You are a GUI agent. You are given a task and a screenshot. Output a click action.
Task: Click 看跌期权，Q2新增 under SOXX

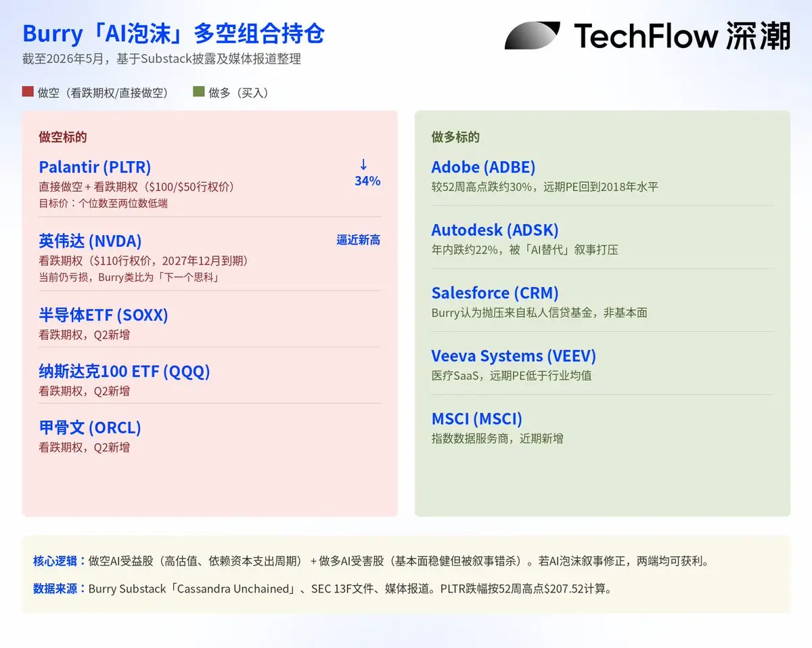click(x=84, y=334)
